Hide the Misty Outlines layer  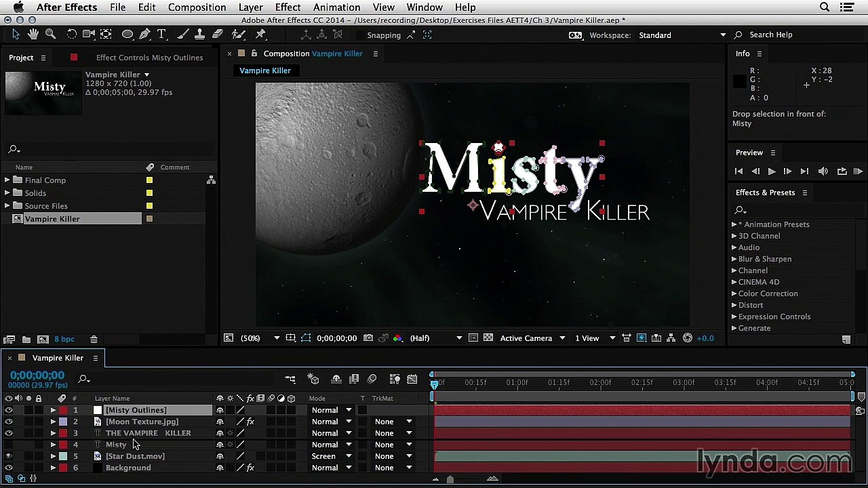pyautogui.click(x=8, y=410)
